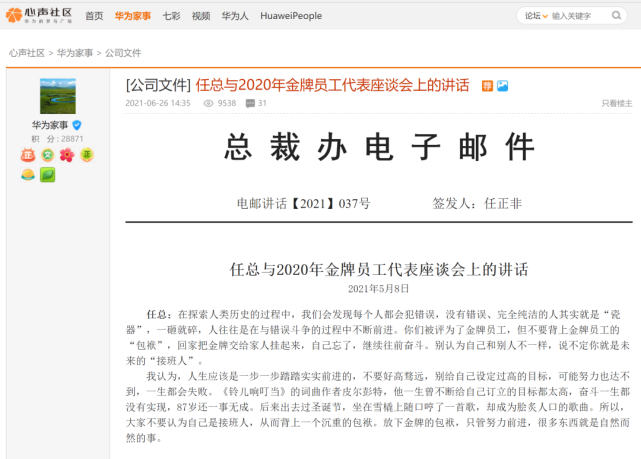Screen dimensions: 641x459
Task: Click the orange 荐 recommended icon
Action: [x=487, y=86]
